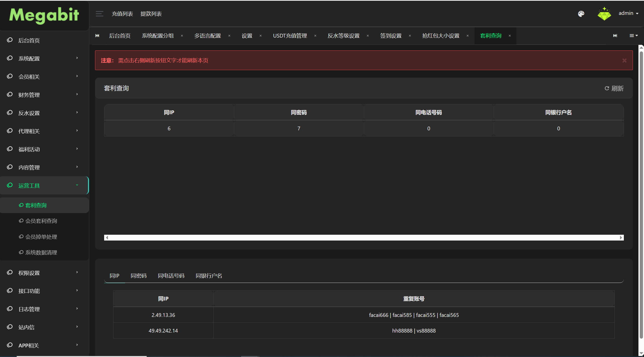The height and width of the screenshot is (357, 644).
Task: Jump to last tab with forward icon
Action: pyautogui.click(x=615, y=36)
